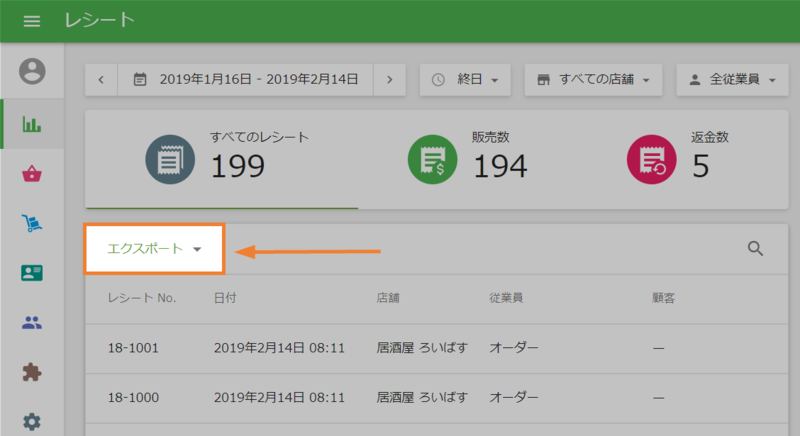Expand the エクスポート export dropdown
The width and height of the screenshot is (800, 436).
154,249
